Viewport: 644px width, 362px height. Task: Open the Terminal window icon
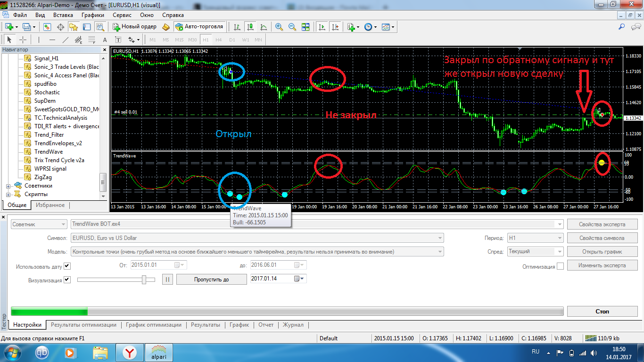(x=86, y=27)
